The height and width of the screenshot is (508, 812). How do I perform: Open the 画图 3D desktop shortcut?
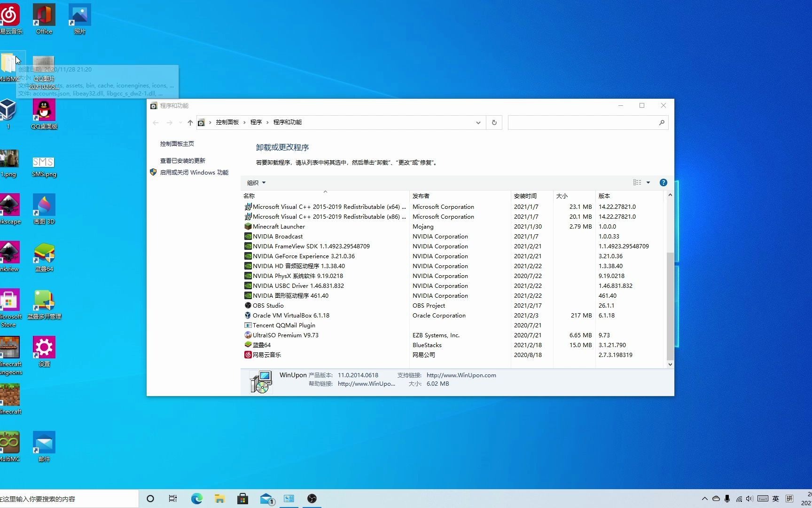(44, 209)
